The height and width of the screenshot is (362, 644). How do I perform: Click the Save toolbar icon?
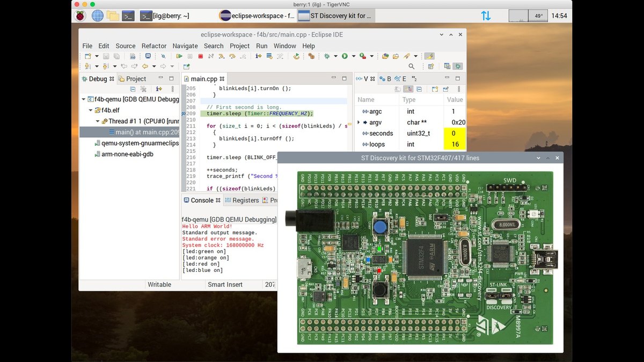[x=106, y=56]
